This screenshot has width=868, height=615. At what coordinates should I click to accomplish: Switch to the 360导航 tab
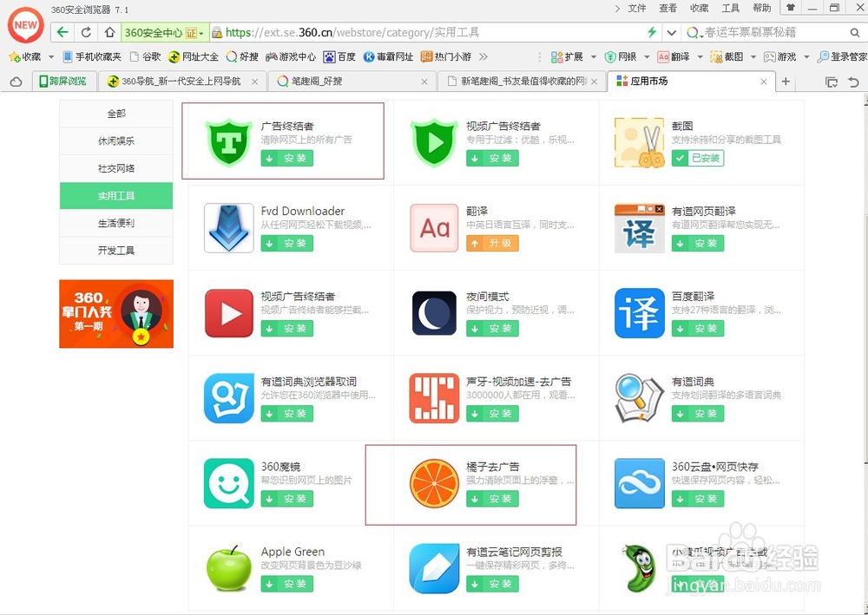pyautogui.click(x=182, y=82)
